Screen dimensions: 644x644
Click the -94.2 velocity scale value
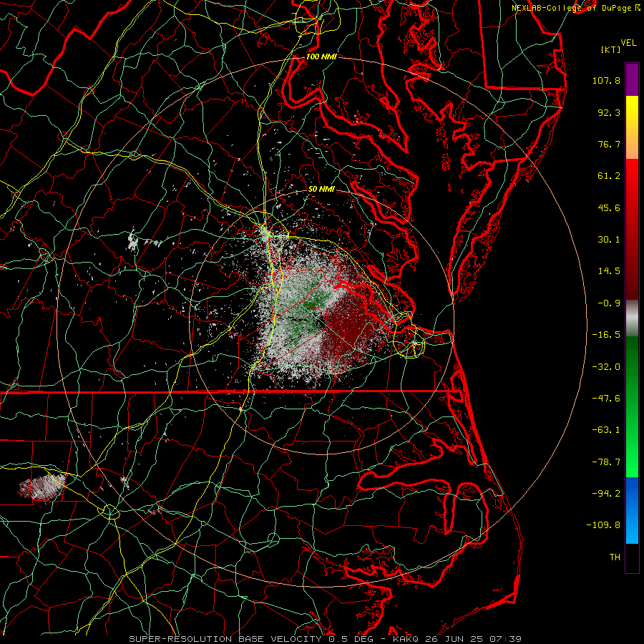click(606, 494)
